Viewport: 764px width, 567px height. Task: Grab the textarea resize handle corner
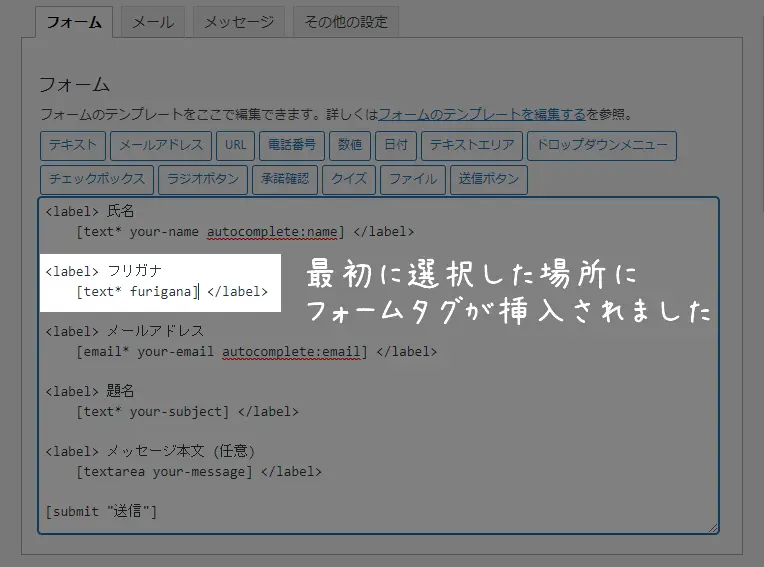[713, 528]
